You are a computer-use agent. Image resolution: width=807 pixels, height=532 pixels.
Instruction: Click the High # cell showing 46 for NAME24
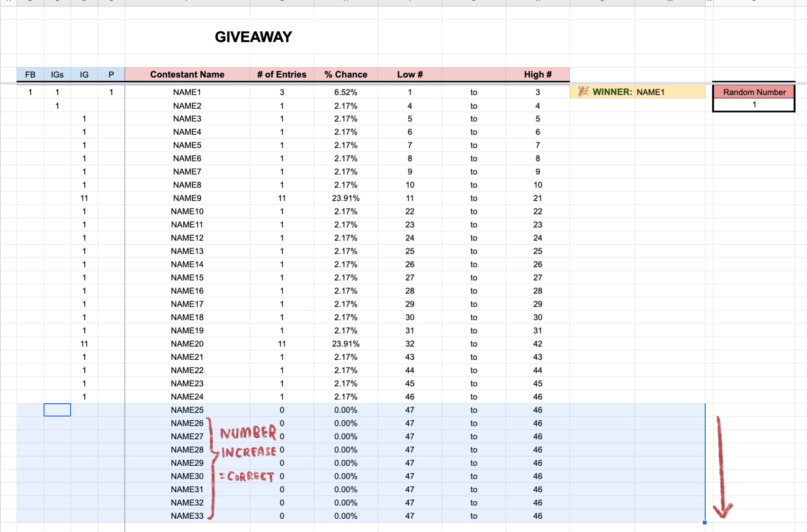pos(538,397)
